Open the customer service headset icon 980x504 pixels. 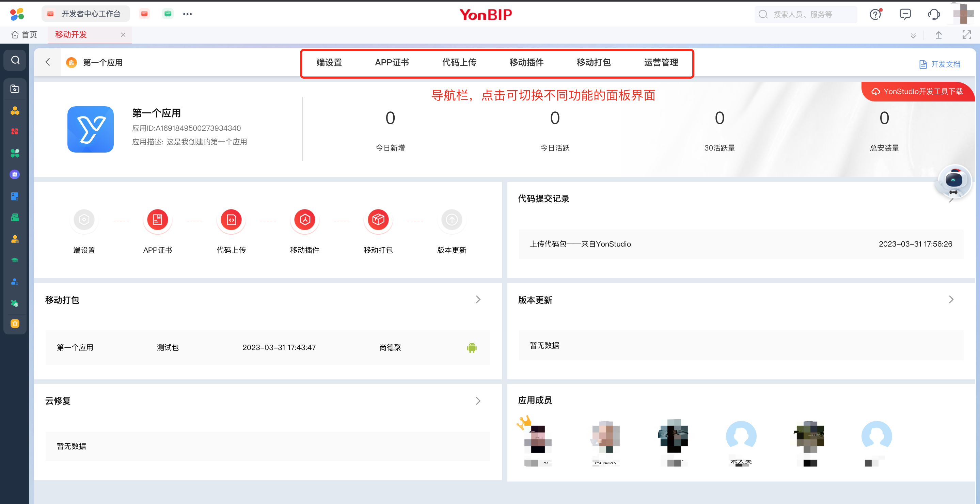point(934,14)
